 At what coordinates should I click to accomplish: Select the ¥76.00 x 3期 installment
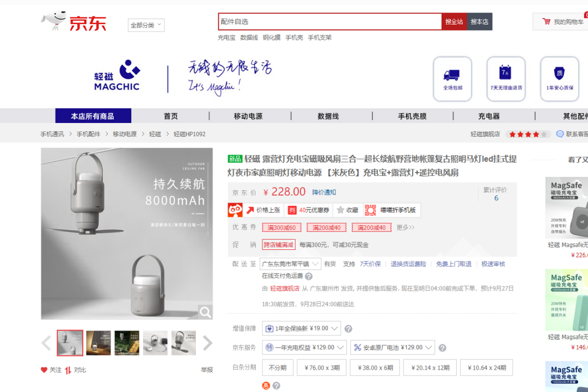[x=322, y=367]
